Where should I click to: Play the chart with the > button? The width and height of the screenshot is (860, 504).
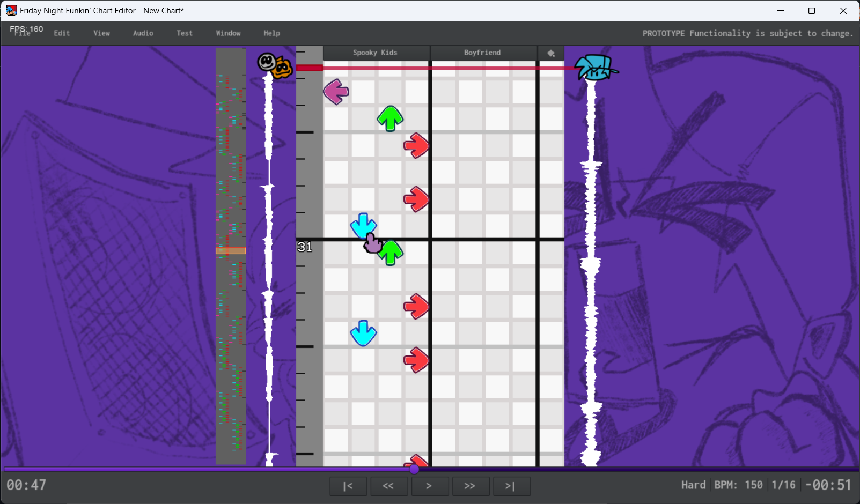click(x=430, y=486)
